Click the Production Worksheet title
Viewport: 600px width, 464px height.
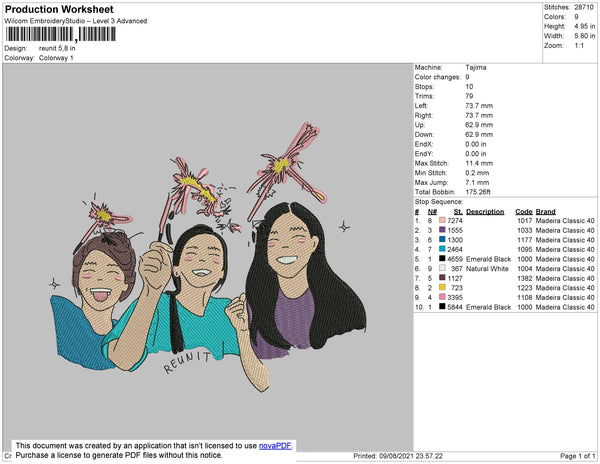pyautogui.click(x=59, y=9)
